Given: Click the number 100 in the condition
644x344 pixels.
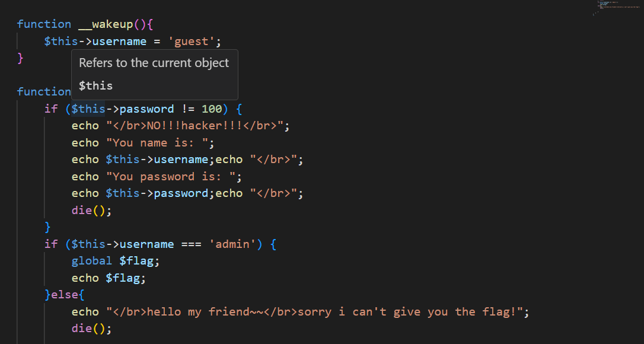Looking at the screenshot, I should pos(212,109).
